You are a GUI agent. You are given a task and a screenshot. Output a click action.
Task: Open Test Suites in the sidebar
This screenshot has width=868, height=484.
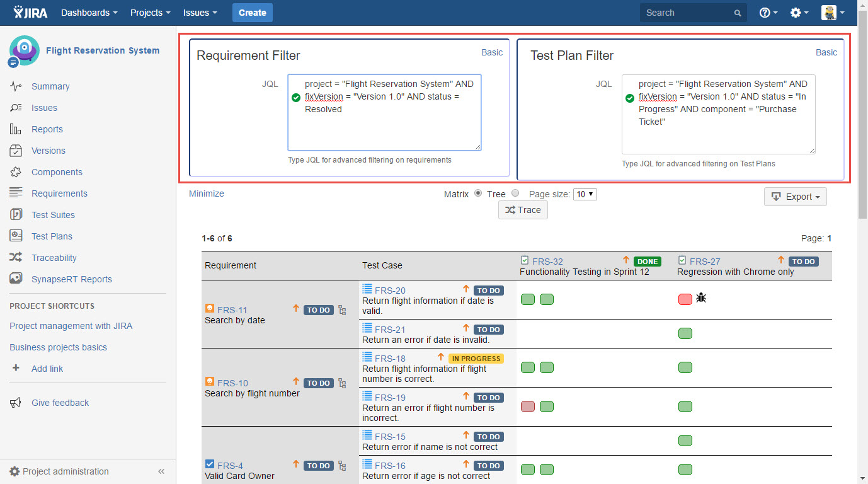click(53, 215)
